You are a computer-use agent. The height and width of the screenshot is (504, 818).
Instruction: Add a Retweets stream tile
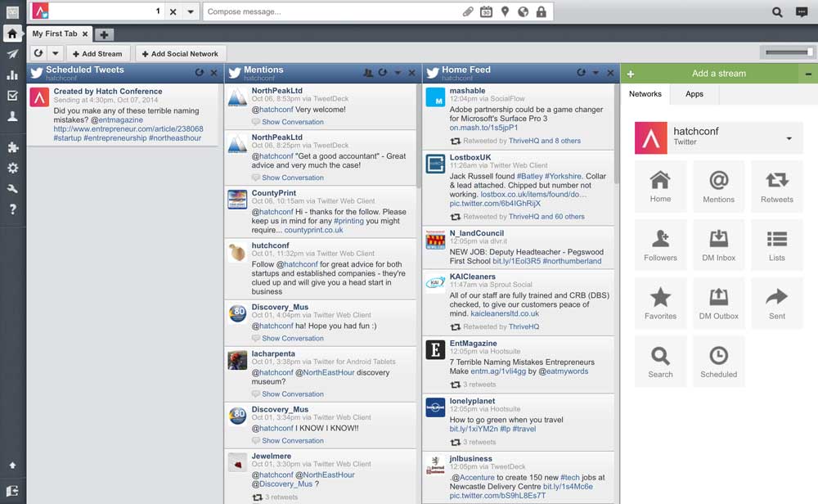[777, 187]
